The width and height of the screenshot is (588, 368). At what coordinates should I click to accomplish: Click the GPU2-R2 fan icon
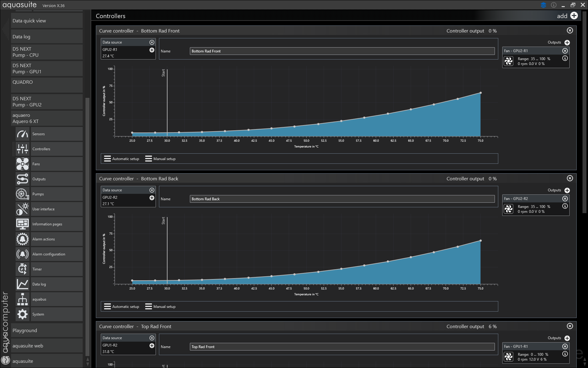[509, 209]
